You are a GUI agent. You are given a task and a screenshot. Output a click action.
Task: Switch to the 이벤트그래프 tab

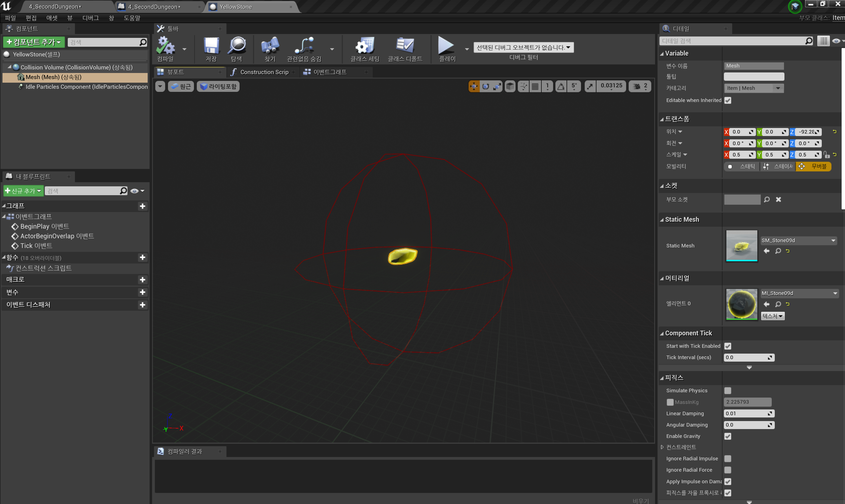(x=330, y=72)
